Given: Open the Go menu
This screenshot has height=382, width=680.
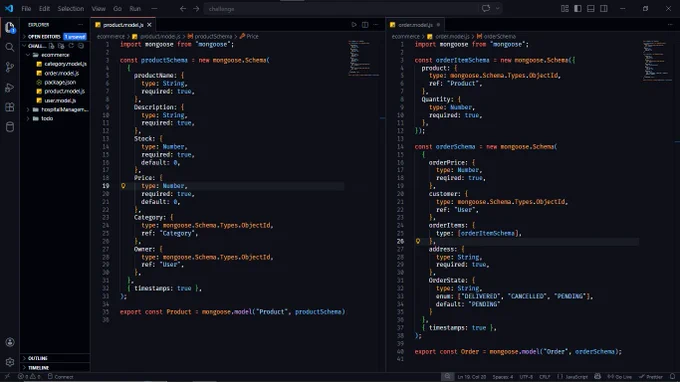Looking at the screenshot, I should 118,9.
